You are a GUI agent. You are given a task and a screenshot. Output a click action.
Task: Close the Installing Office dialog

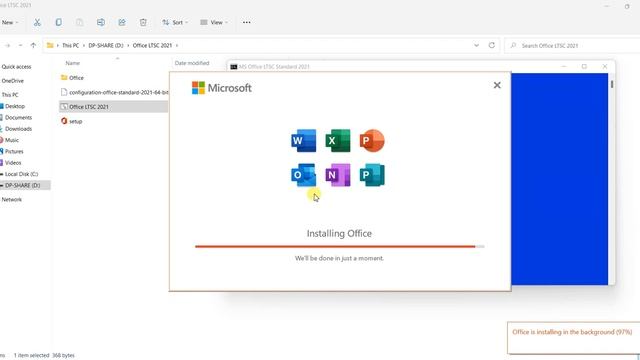tap(497, 85)
